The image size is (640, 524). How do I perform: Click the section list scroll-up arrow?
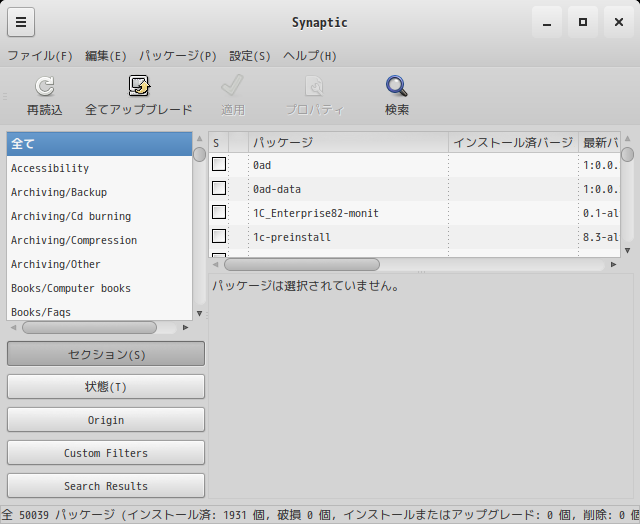coord(200,139)
